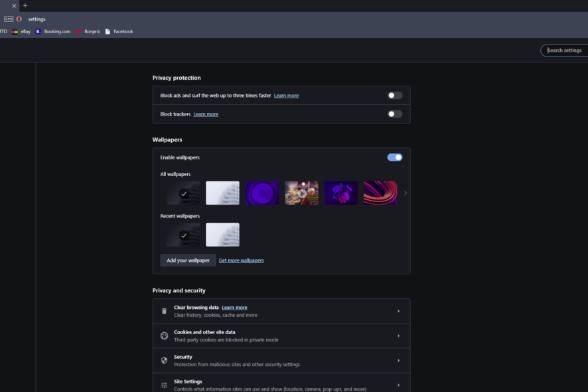Focus the Search settings field

(564, 50)
